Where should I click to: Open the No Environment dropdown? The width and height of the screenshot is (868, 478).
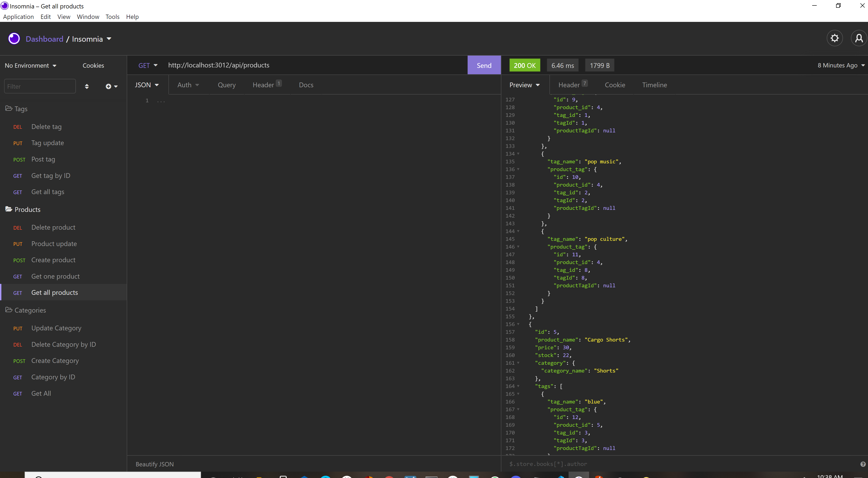tap(30, 65)
